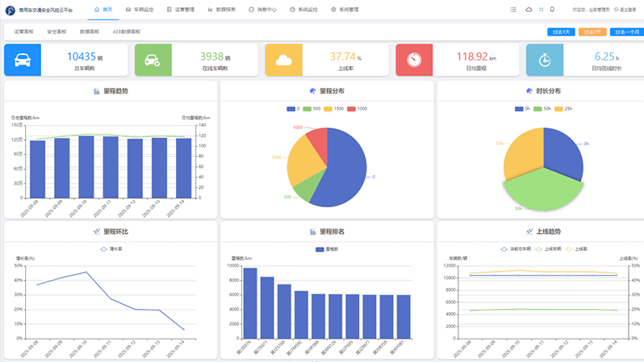Click 退出登录 to log out
This screenshot has width=644, height=362.
point(627,10)
